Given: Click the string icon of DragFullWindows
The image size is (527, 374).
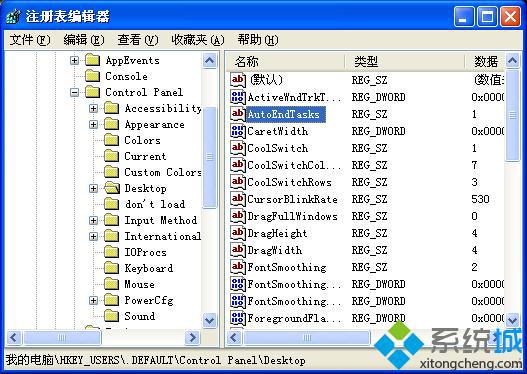Looking at the screenshot, I should (x=238, y=216).
